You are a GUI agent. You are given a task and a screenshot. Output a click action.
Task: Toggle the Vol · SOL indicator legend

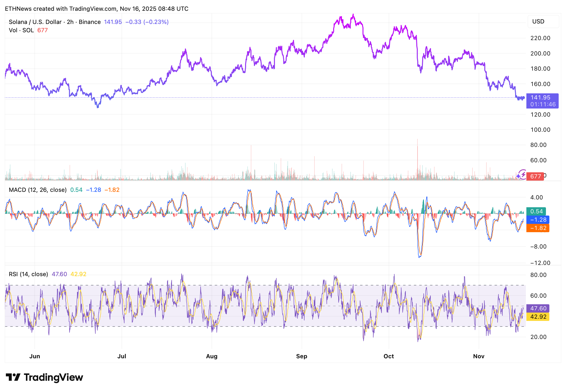click(x=21, y=30)
